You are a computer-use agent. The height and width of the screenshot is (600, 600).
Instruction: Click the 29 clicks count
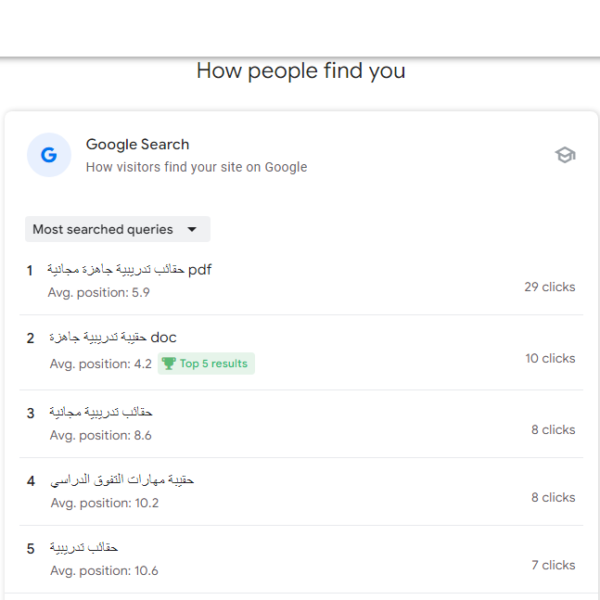[549, 287]
